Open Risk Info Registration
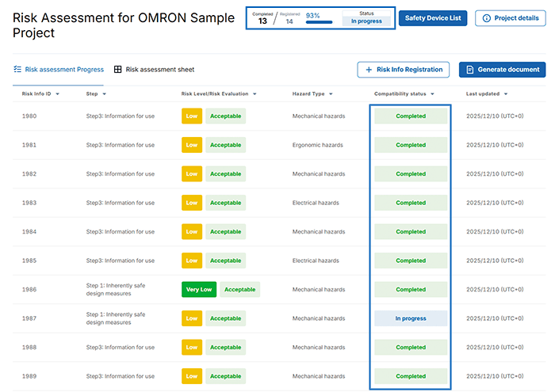 tap(403, 70)
